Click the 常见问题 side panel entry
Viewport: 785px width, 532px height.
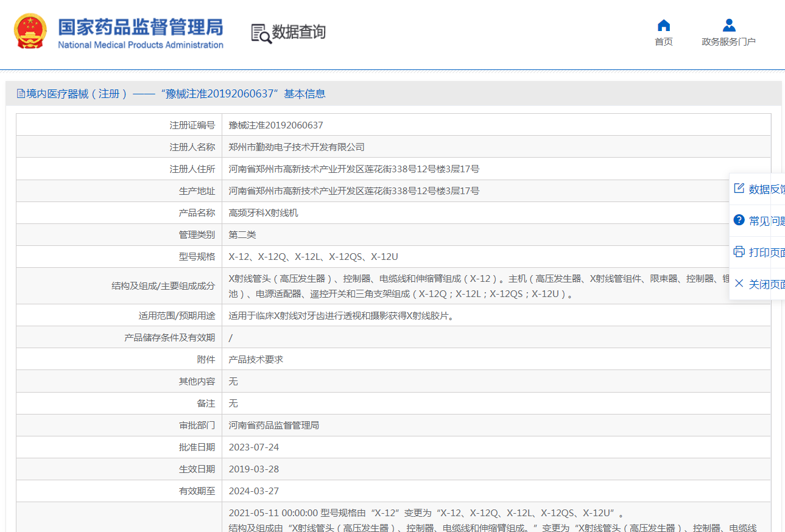[x=758, y=221]
